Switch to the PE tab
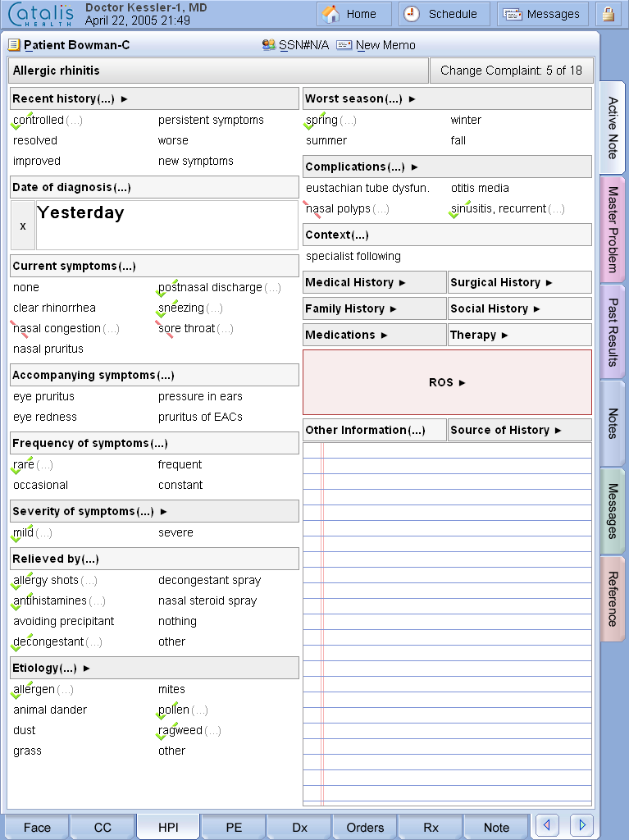The image size is (629, 840). (x=234, y=827)
